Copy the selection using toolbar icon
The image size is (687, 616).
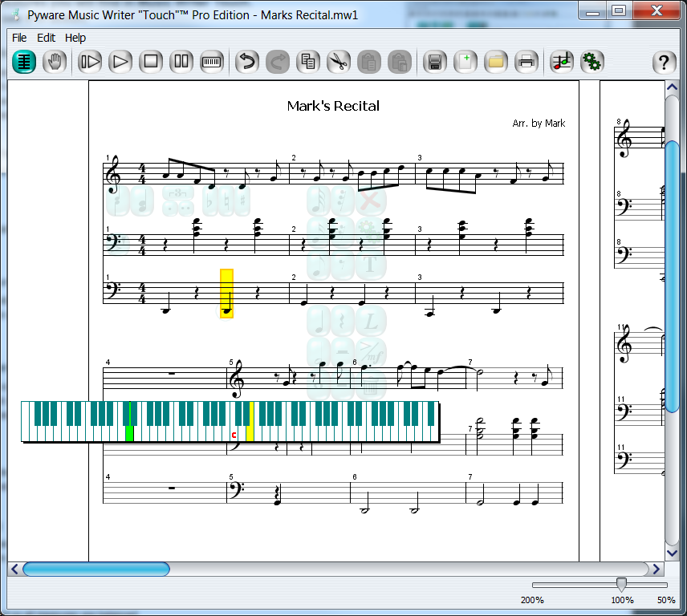click(x=308, y=62)
